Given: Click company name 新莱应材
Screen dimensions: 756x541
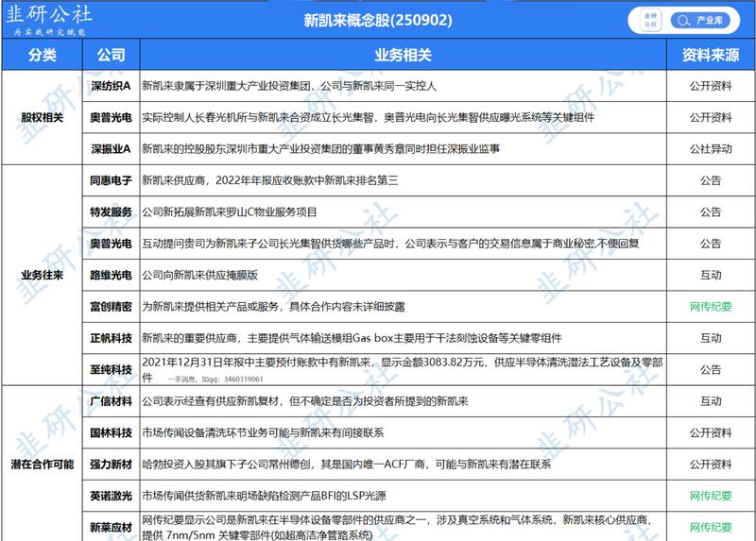Looking at the screenshot, I should tap(111, 528).
